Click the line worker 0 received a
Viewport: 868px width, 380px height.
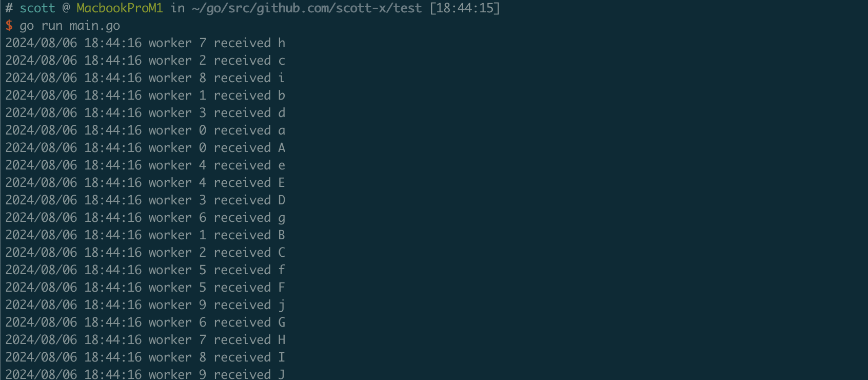(x=145, y=130)
